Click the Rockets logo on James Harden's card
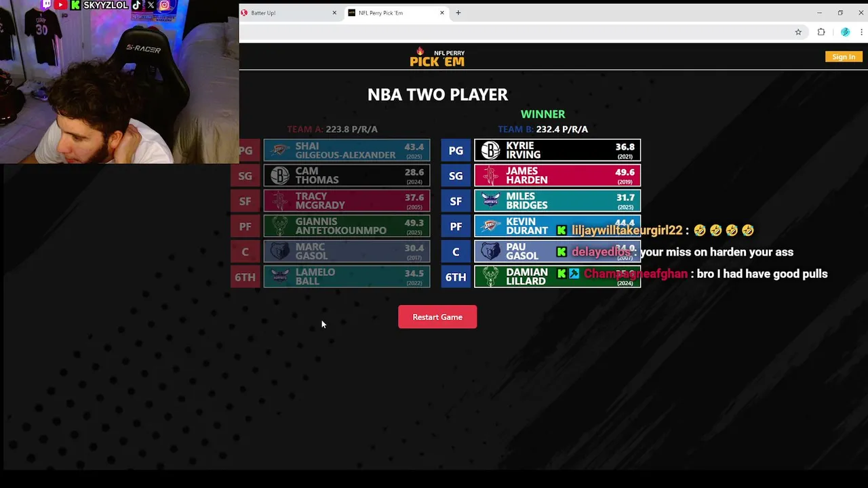 (490, 176)
